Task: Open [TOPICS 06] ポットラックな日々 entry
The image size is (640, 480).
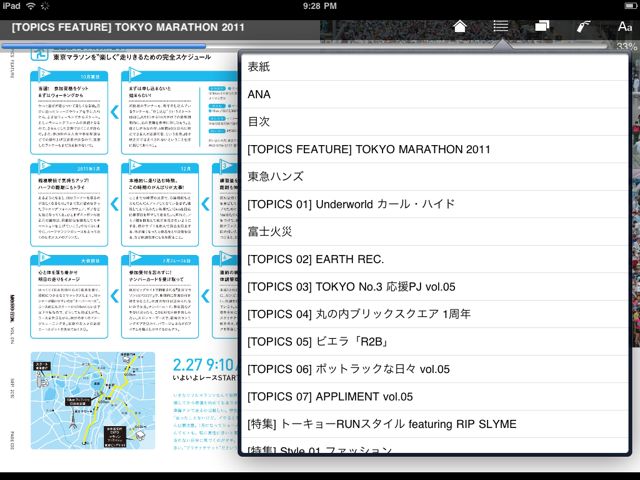Action: click(435, 369)
